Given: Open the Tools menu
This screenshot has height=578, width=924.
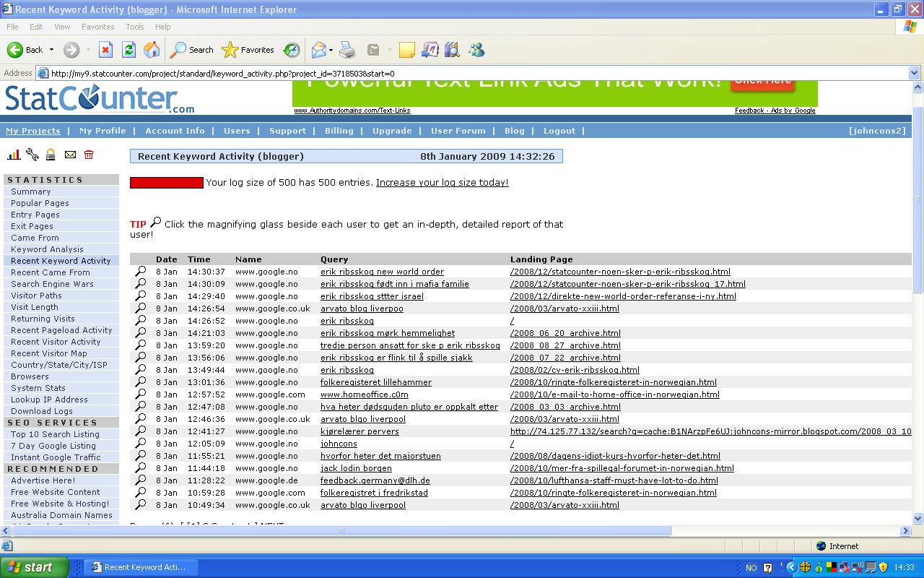Looking at the screenshot, I should [x=135, y=27].
